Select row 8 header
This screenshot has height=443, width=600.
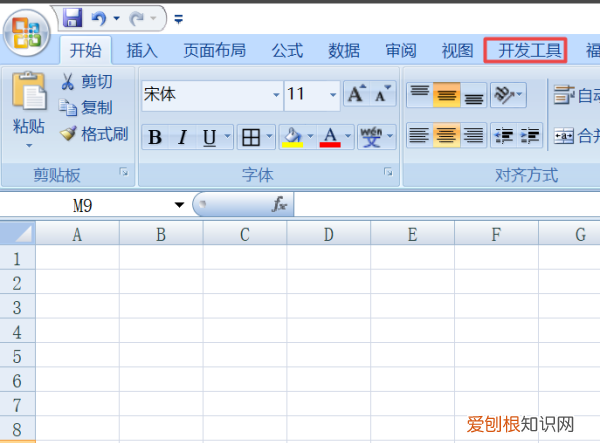coord(17,429)
